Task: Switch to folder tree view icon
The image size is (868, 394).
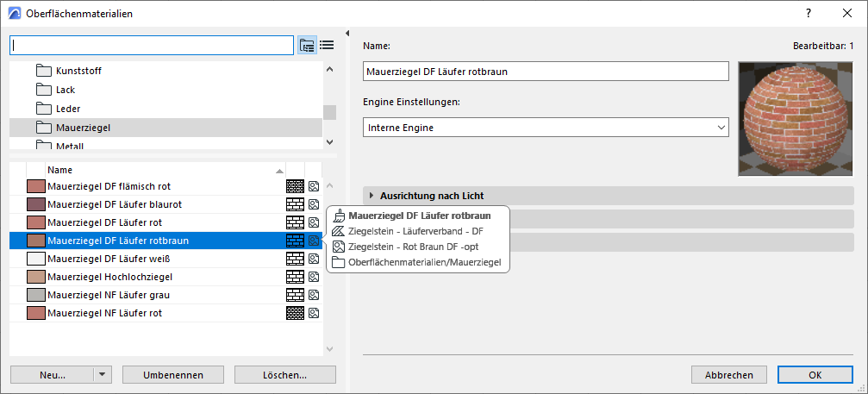Action: point(308,46)
